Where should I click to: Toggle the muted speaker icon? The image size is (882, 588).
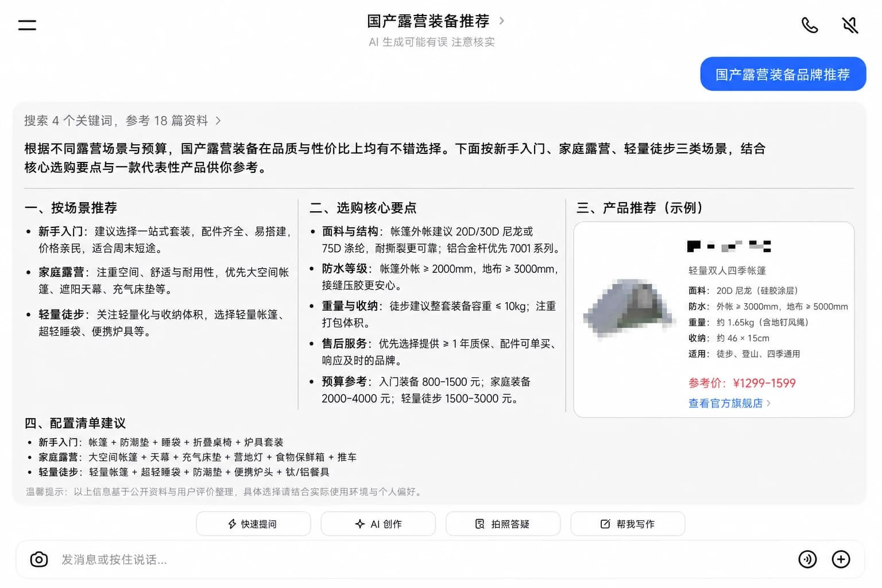coord(850,25)
